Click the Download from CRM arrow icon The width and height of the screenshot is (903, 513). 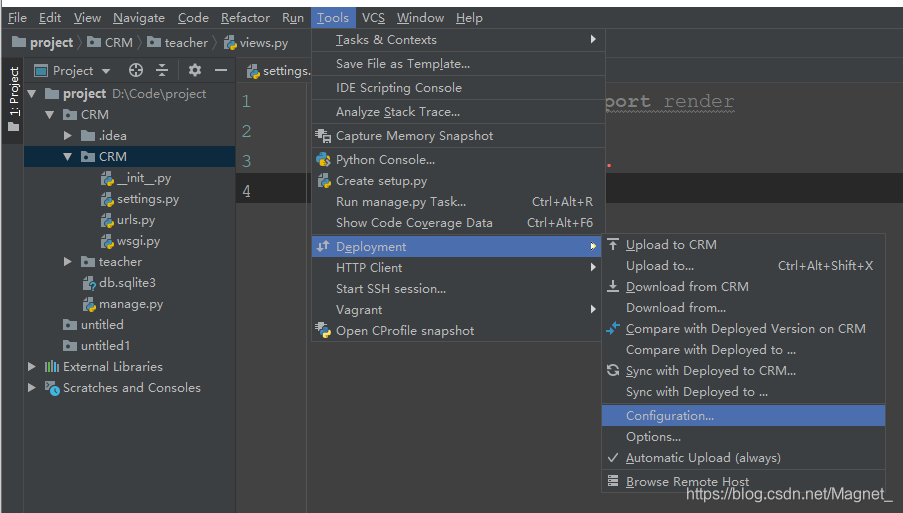pyautogui.click(x=613, y=286)
